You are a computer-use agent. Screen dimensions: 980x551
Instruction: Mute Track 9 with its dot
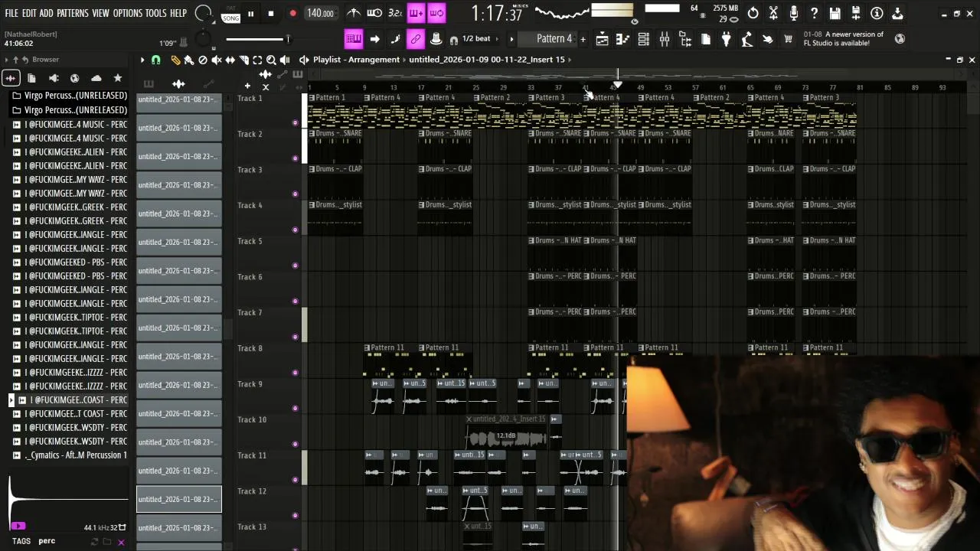(296, 408)
